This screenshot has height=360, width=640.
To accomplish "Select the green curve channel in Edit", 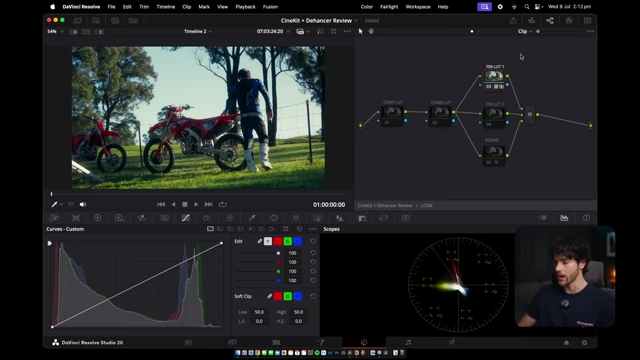I will point(288,241).
